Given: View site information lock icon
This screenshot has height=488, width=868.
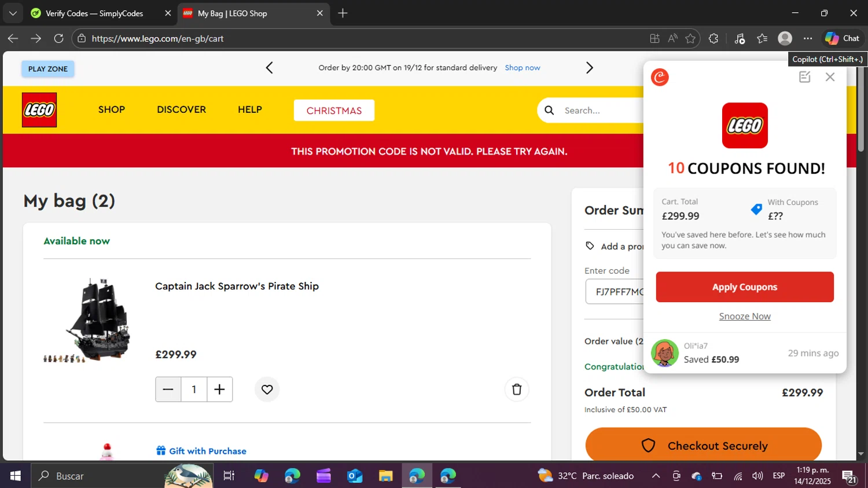Looking at the screenshot, I should click(82, 38).
